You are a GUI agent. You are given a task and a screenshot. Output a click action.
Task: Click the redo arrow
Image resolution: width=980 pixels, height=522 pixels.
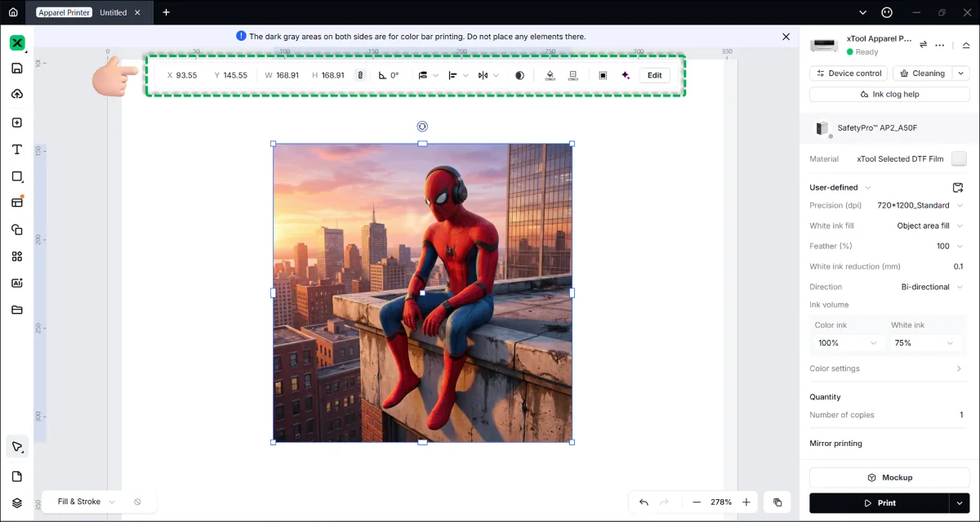point(664,502)
